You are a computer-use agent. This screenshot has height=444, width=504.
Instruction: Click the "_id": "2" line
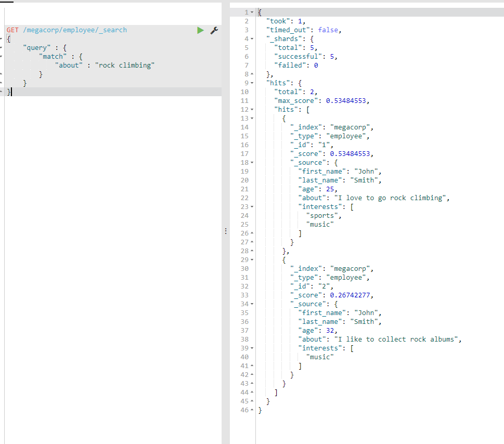(312, 286)
